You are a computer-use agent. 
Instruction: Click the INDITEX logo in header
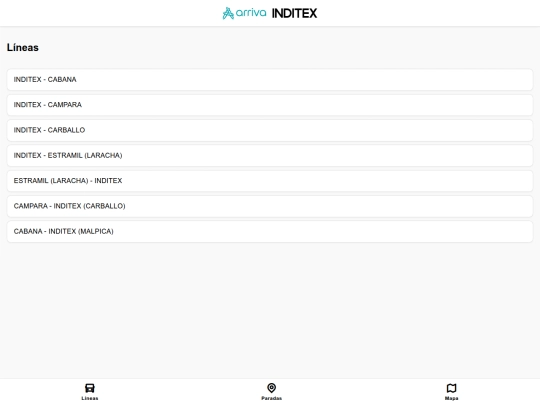point(294,13)
